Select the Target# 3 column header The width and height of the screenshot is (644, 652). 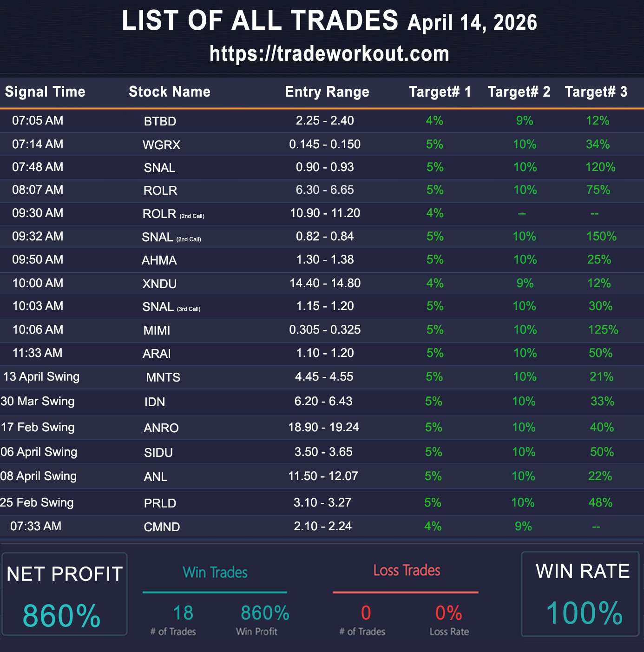(596, 92)
